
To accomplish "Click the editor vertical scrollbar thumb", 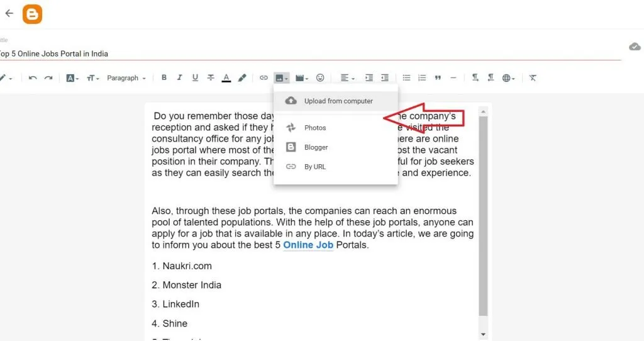I will pos(484,216).
